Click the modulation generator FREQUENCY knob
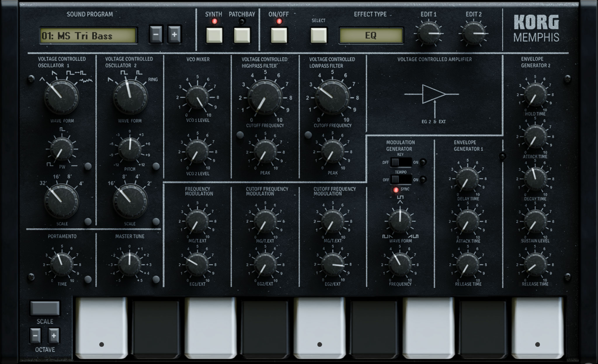The height and width of the screenshot is (364, 598). 400,265
